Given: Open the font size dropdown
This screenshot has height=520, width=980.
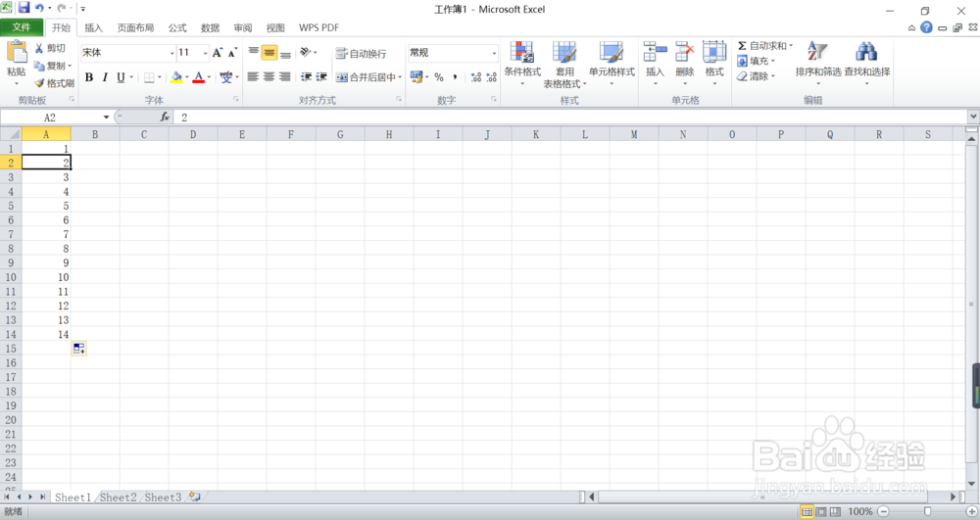Looking at the screenshot, I should [x=205, y=53].
